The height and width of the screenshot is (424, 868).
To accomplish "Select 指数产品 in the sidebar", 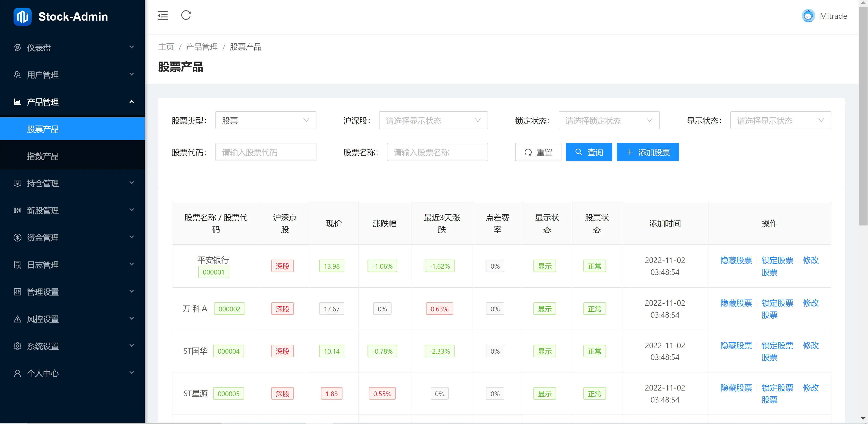I will pos(43,156).
